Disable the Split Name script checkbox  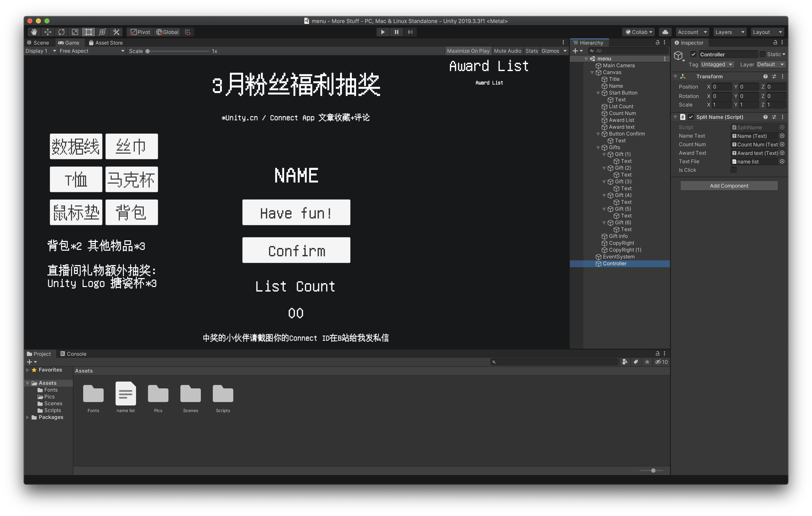point(691,117)
